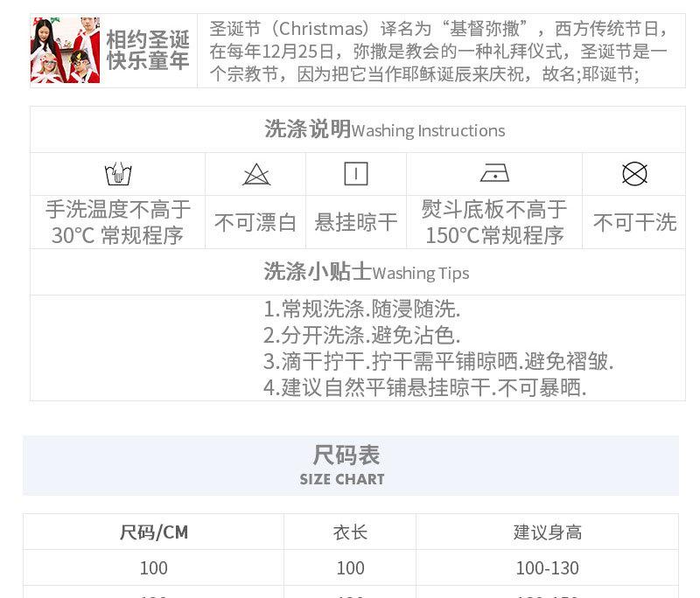The height and width of the screenshot is (598, 700).
Task: Click the 建议身高 column header
Action: 547,532
